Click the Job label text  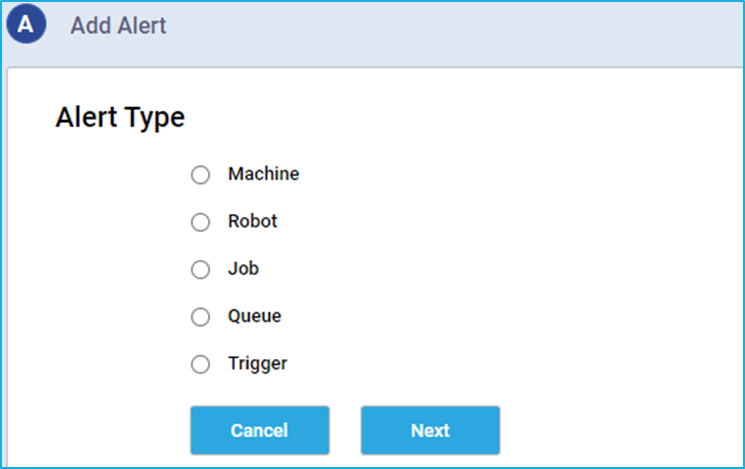coord(243,268)
